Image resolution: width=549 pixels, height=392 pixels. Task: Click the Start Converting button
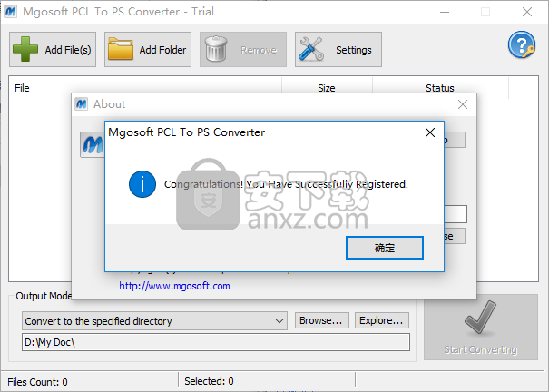click(481, 328)
